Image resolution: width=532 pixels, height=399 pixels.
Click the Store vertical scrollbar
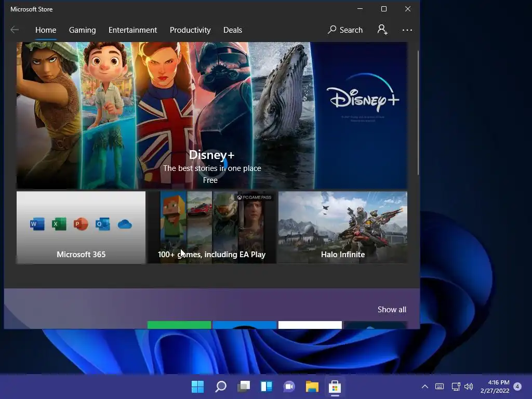pos(418,113)
